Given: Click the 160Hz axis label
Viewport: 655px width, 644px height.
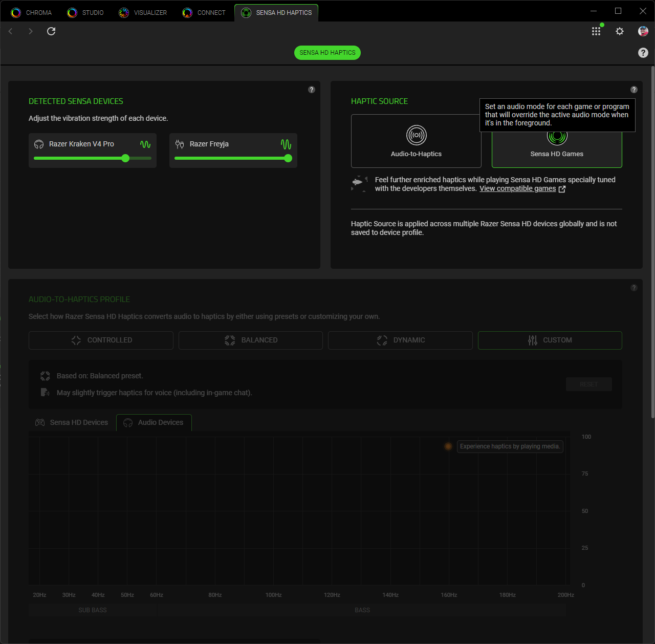Looking at the screenshot, I should [x=449, y=595].
